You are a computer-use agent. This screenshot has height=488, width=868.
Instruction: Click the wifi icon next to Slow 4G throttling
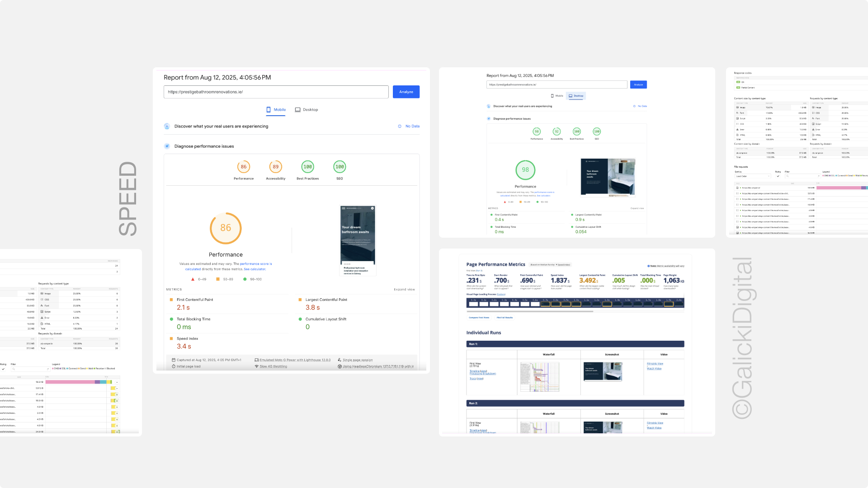256,366
